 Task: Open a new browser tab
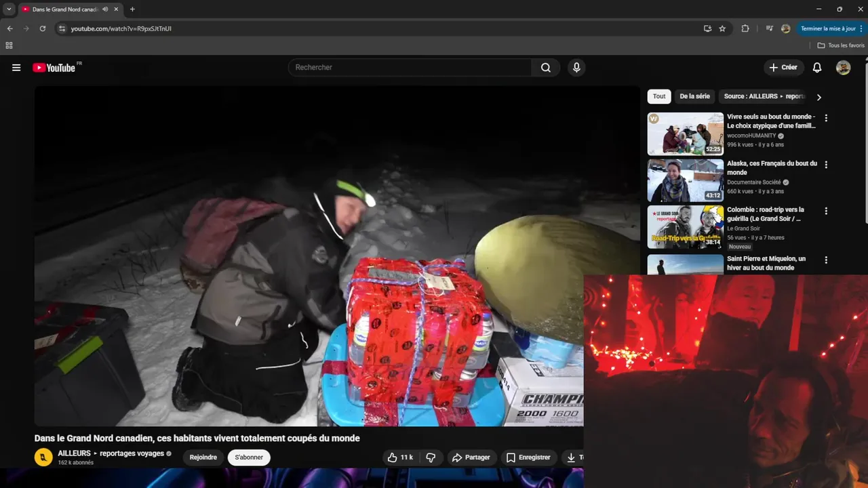[132, 9]
